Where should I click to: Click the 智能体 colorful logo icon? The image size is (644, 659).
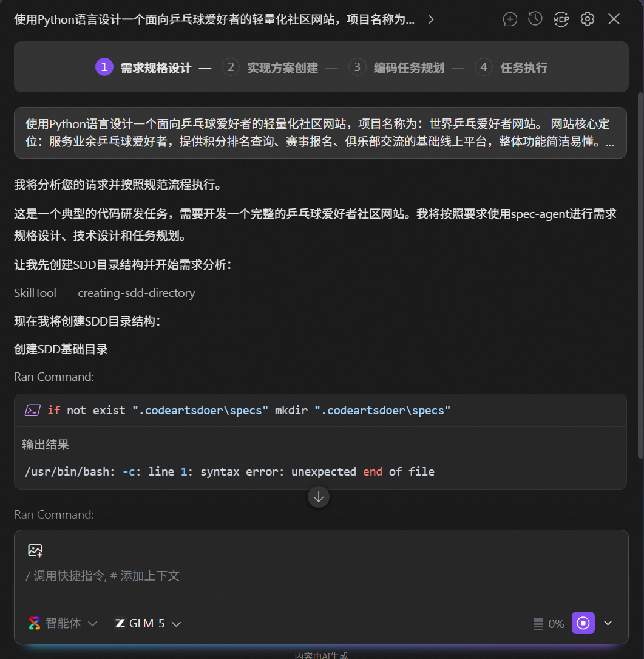click(x=35, y=623)
